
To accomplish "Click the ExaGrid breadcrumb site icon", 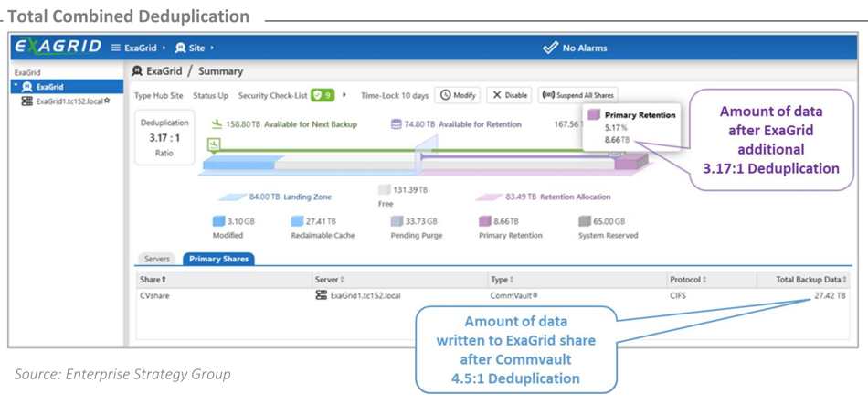I will coord(137,71).
